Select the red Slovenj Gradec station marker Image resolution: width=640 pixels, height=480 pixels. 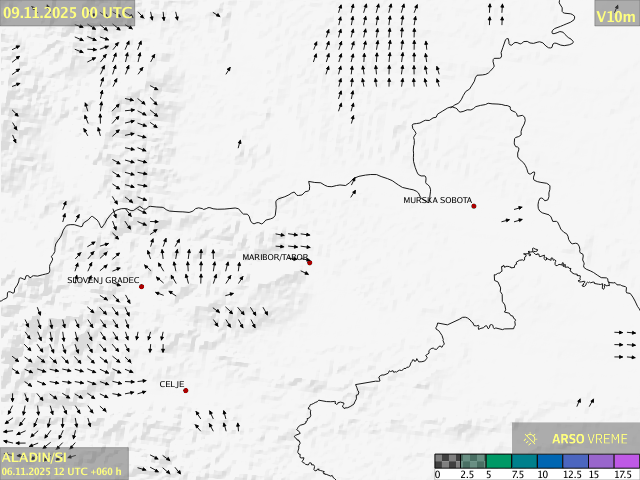click(x=141, y=287)
